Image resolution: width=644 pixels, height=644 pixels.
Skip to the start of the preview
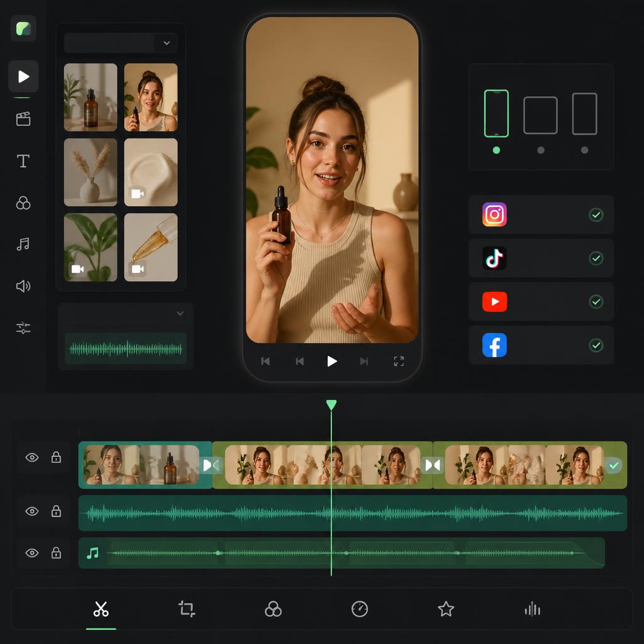coord(265,361)
